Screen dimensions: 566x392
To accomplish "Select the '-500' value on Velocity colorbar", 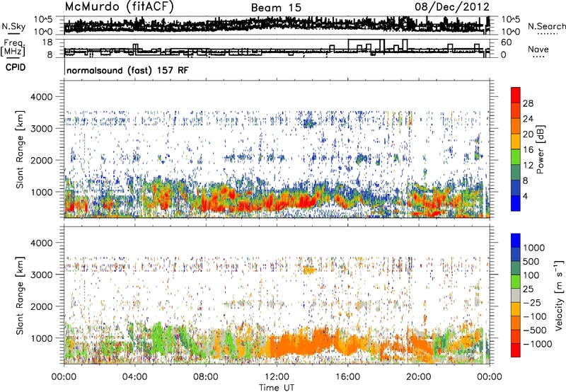I will coord(535,330).
